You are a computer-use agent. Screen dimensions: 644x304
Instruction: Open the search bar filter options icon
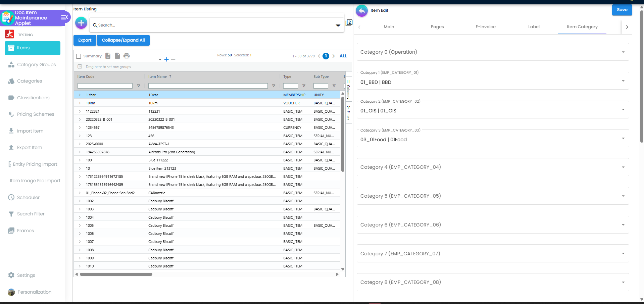(x=338, y=26)
